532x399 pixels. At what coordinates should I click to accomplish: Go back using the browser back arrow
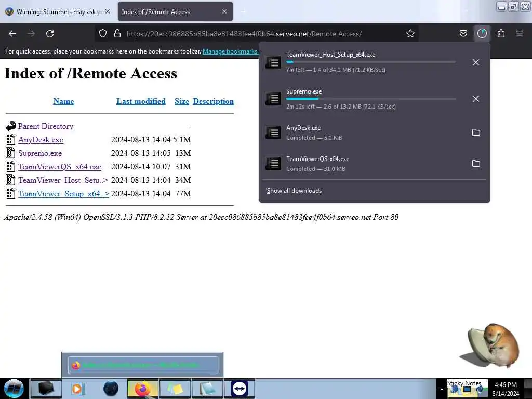coord(12,34)
